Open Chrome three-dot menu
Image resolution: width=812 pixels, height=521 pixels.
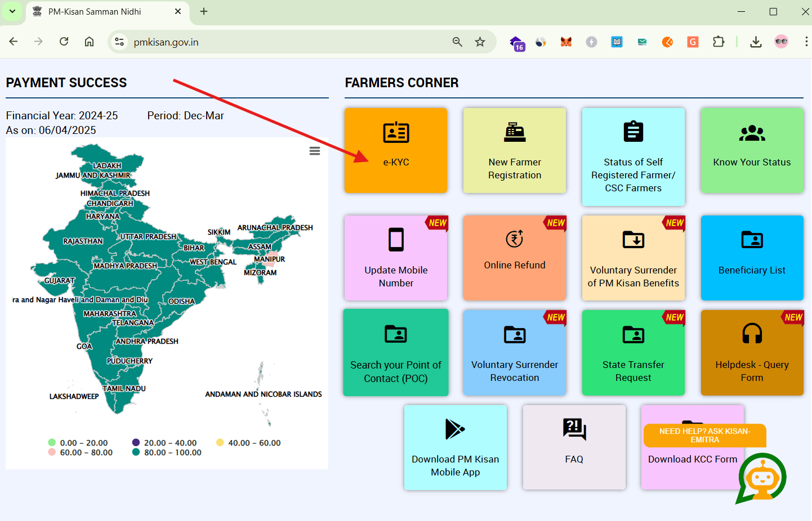(x=806, y=42)
